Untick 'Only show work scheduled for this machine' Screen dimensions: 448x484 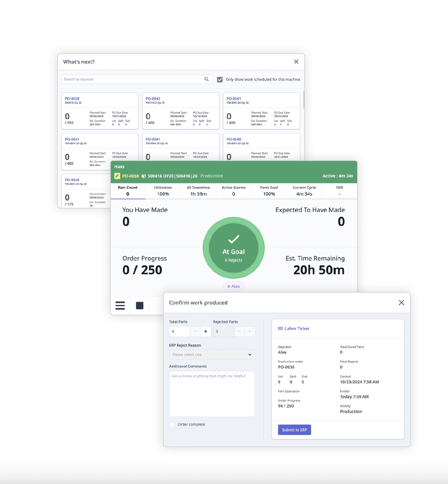point(220,80)
